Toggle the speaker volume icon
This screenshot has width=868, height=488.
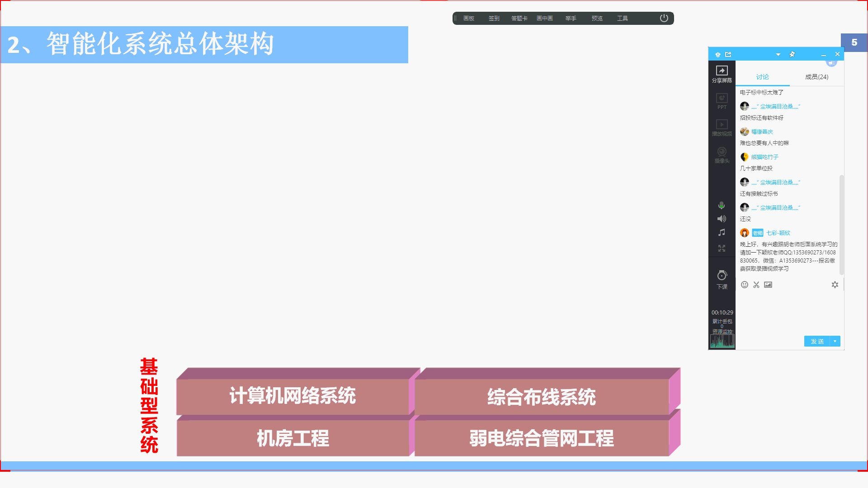click(722, 219)
